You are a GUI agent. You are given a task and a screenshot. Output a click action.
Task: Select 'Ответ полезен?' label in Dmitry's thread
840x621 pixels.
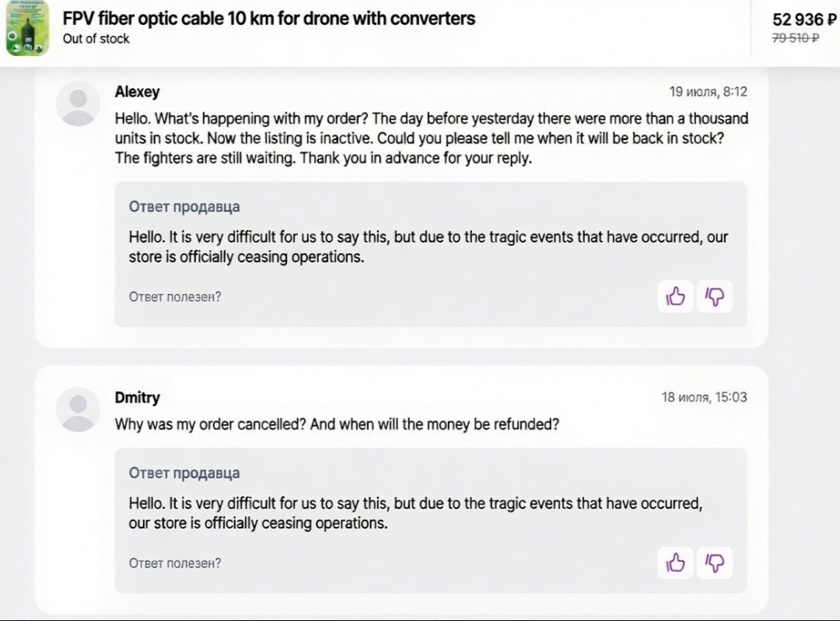click(x=175, y=563)
